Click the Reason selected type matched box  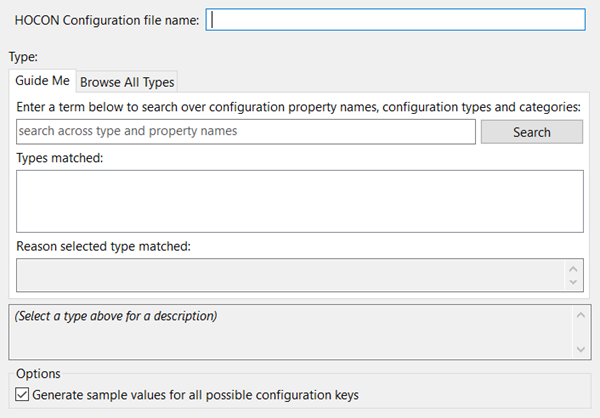pos(290,274)
